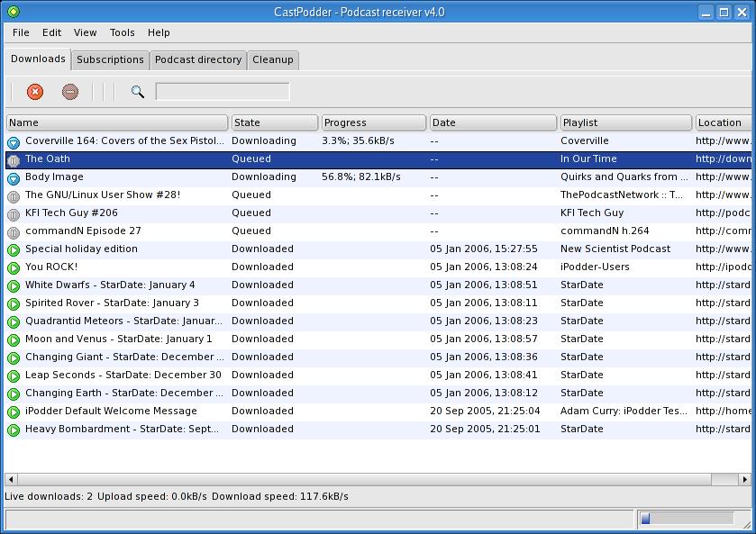Viewport: 756px width, 534px height.
Task: Click the downloading icon beside Body Image
Action: 14,177
